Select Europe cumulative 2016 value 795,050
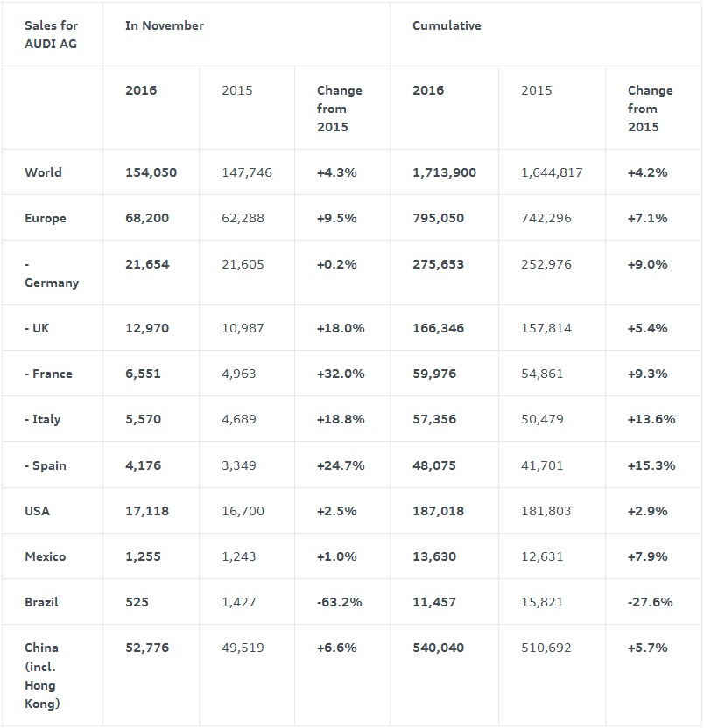Image resolution: width=704 pixels, height=728 pixels. (438, 218)
